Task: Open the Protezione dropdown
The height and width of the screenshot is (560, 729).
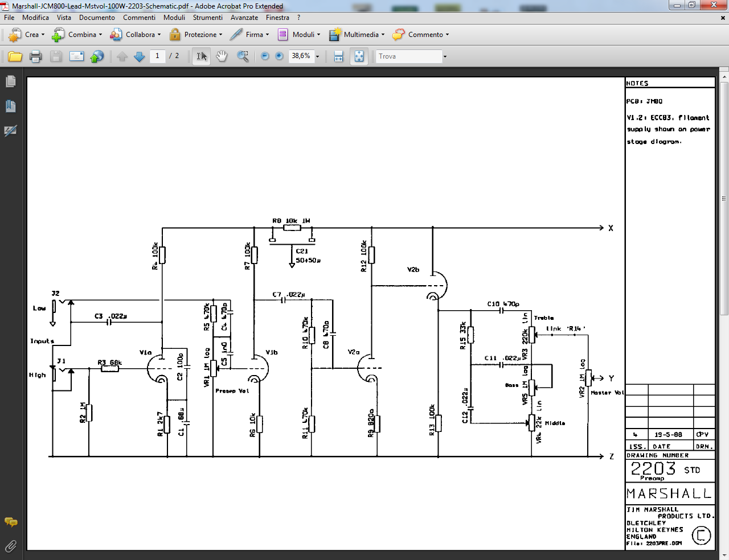Action: [x=196, y=35]
